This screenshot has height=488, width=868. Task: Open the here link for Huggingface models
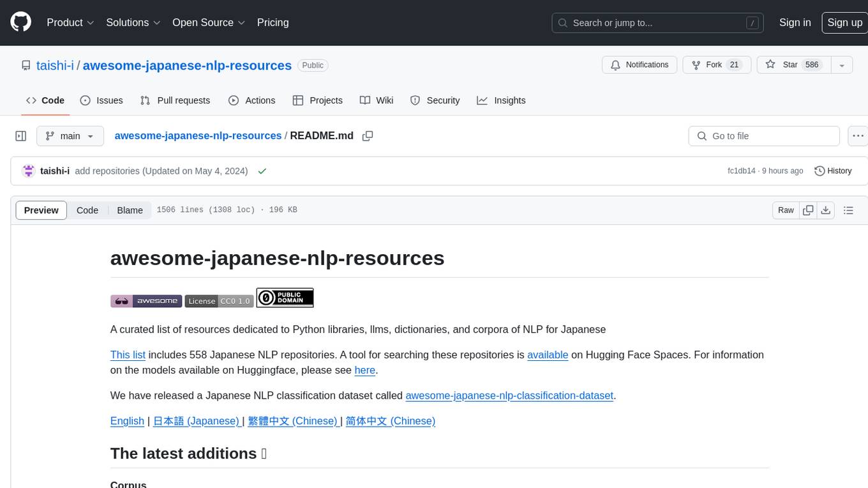click(365, 370)
